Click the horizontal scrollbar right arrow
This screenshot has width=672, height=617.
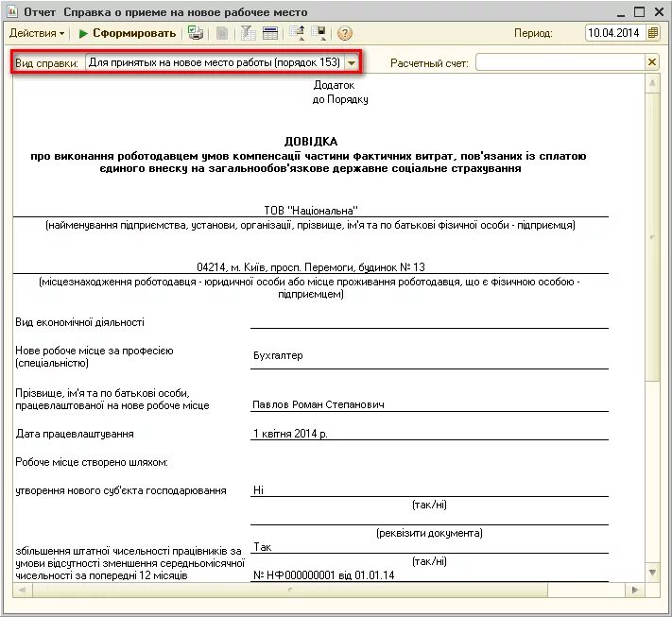635,590
